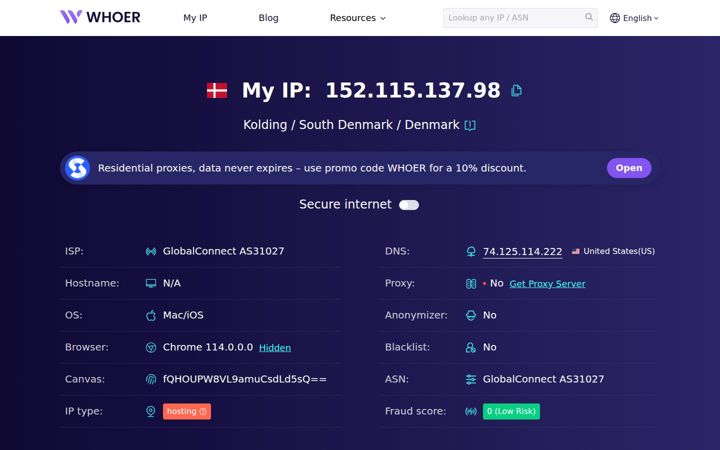Click the Hostname monitor icon
Viewport: 720px width, 450px height.
151,283
